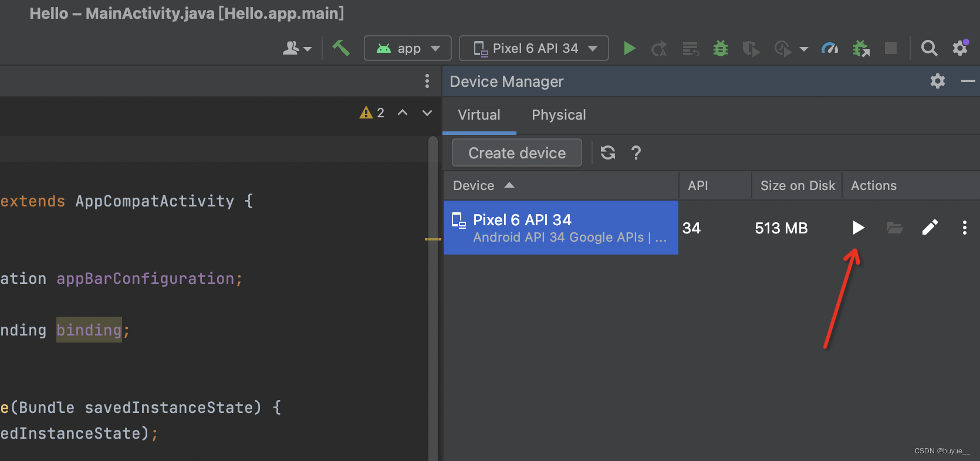Click the 513 MB size cell
980x461 pixels.
pyautogui.click(x=781, y=228)
